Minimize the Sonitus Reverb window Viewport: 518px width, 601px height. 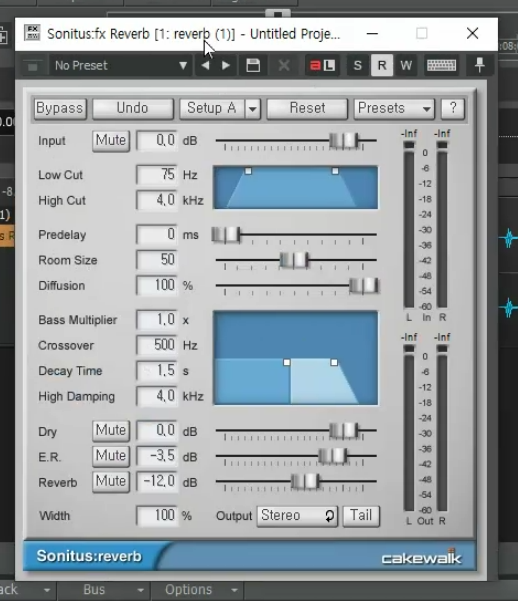coord(372,34)
